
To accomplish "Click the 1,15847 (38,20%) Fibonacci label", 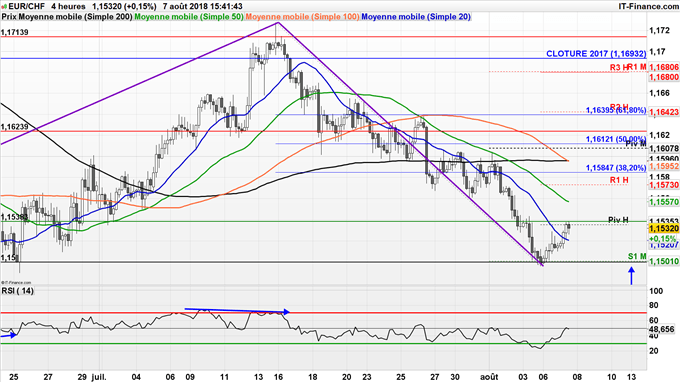I will 616,168.
